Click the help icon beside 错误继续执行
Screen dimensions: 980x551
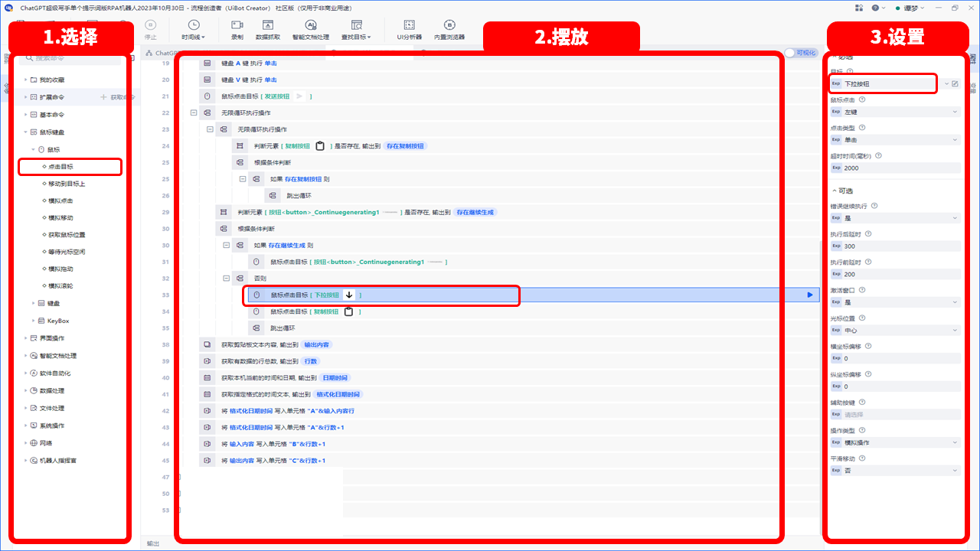point(874,206)
